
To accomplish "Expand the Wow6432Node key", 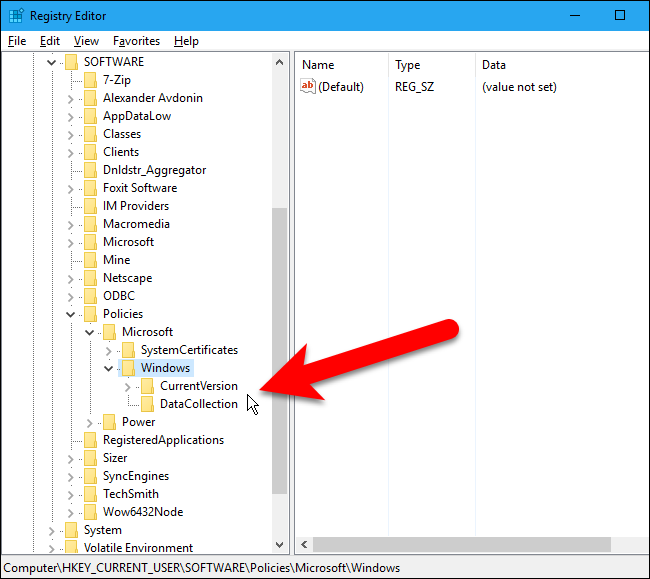I will coord(70,513).
